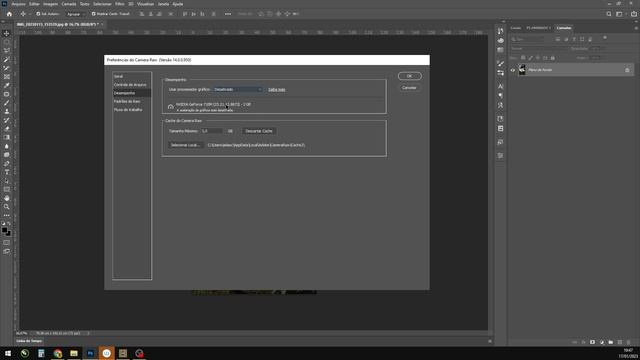Click the search magnifier icon at top right
640x360 pixels.
click(609, 14)
